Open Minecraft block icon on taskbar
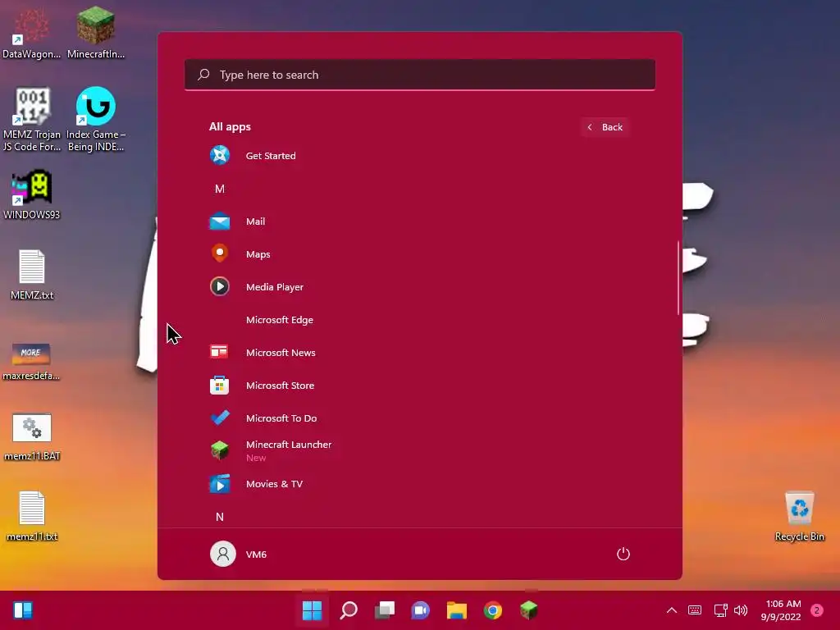This screenshot has width=840, height=630. tap(529, 609)
